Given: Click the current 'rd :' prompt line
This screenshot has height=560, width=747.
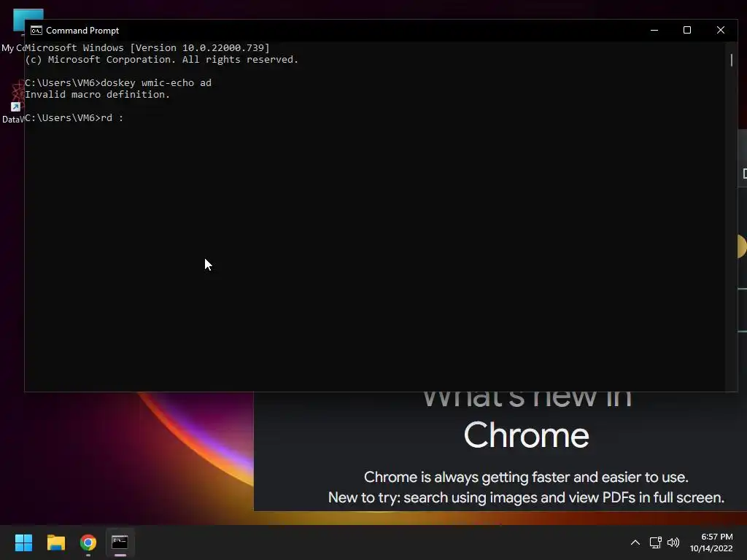Looking at the screenshot, I should [x=74, y=117].
